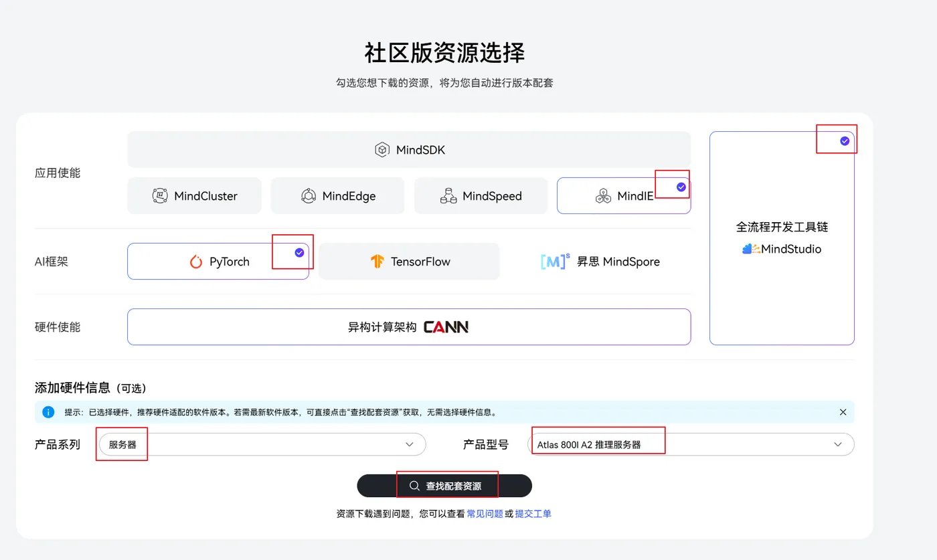Click the MindIE logo icon

603,196
